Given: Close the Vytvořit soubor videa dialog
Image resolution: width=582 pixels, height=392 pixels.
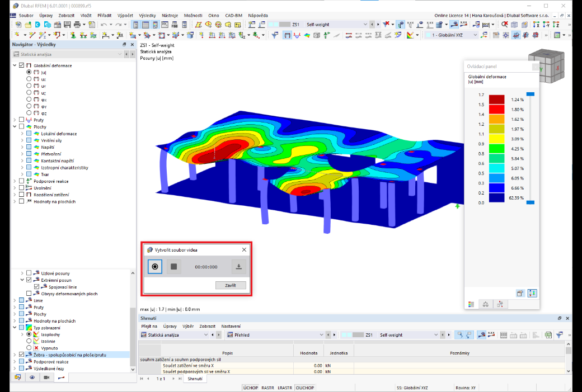Looking at the screenshot, I should (244, 249).
